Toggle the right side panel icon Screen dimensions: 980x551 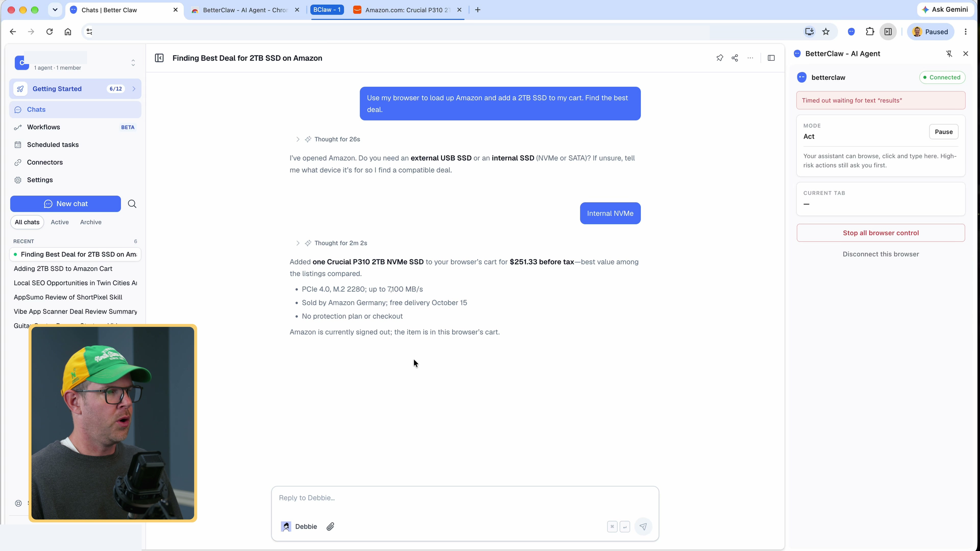(771, 58)
